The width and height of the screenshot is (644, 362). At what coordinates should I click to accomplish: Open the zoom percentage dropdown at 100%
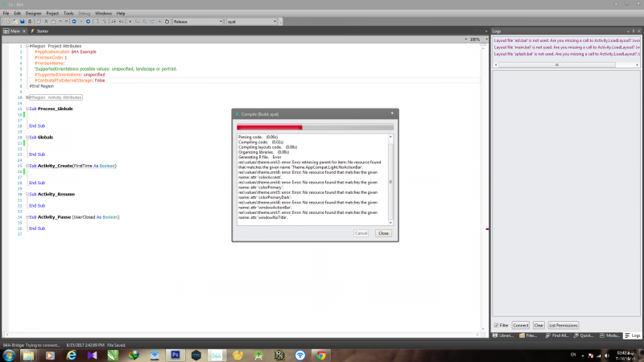[x=475, y=39]
